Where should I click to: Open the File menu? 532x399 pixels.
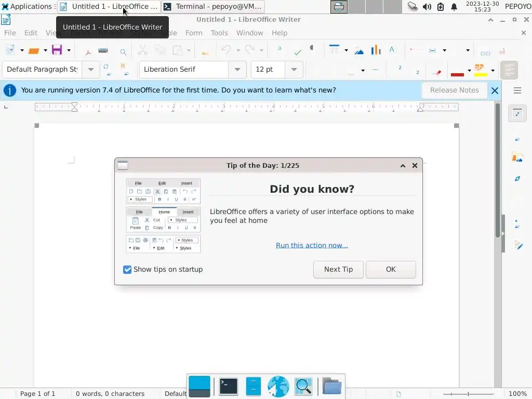tap(10, 33)
